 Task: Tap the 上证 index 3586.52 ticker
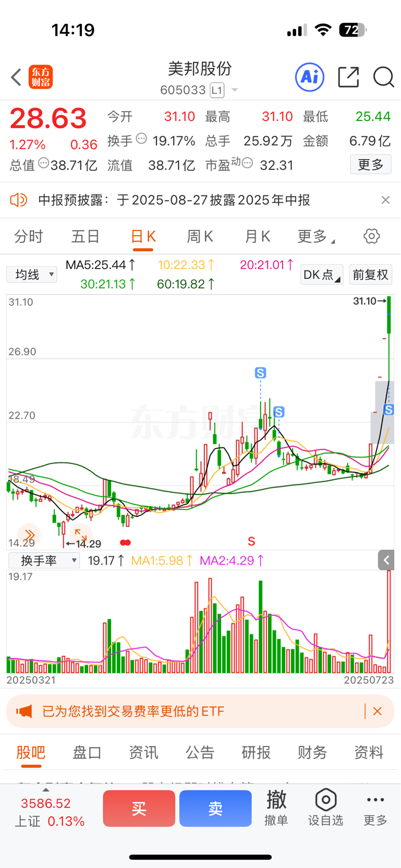(49, 812)
